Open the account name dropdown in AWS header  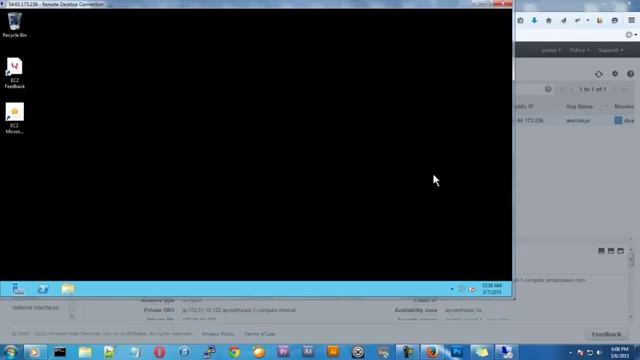[551, 50]
